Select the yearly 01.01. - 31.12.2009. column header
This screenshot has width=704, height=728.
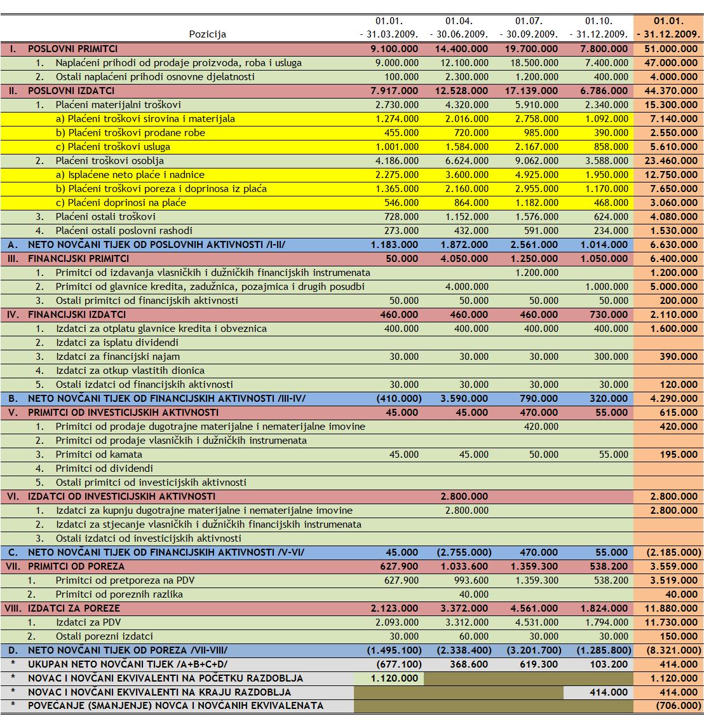pos(668,28)
